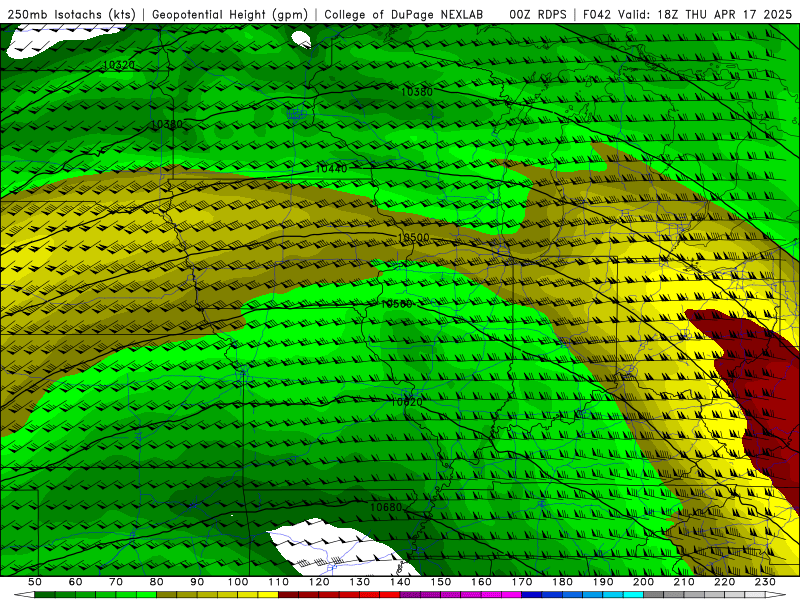Image resolution: width=800 pixels, height=600 pixels.
Task: Click 'F042 Valid: 18Z THU APR 17 2025'
Action: click(687, 15)
